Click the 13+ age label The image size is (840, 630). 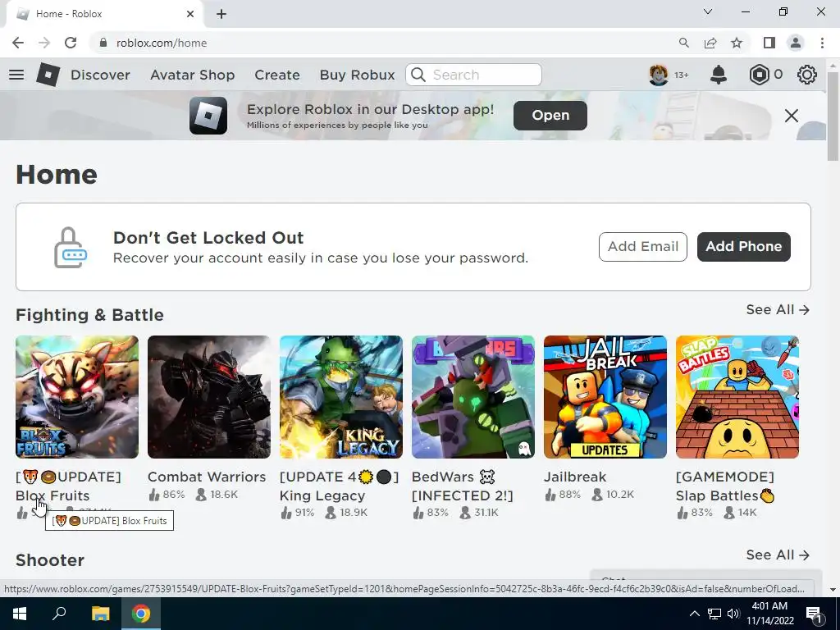(682, 75)
